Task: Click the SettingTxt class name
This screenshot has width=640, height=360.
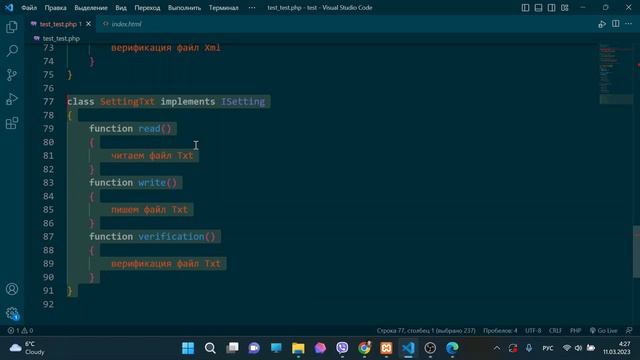Action: [127, 101]
